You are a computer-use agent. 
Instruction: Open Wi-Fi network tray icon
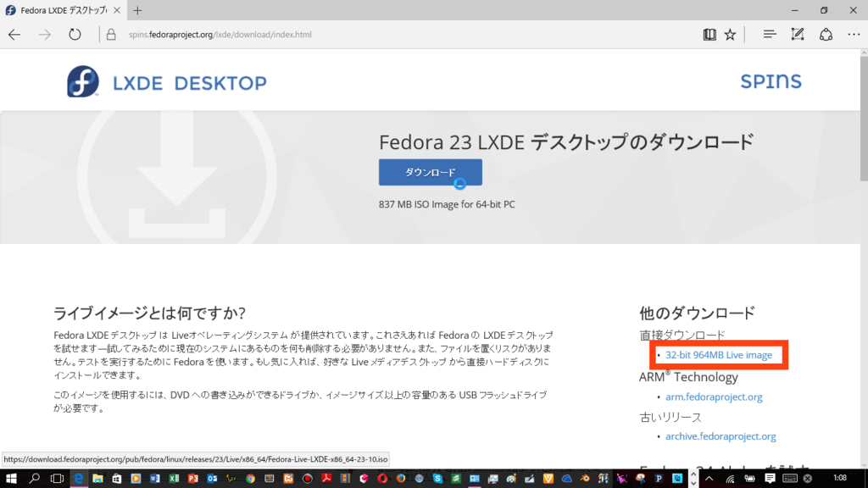(730, 479)
